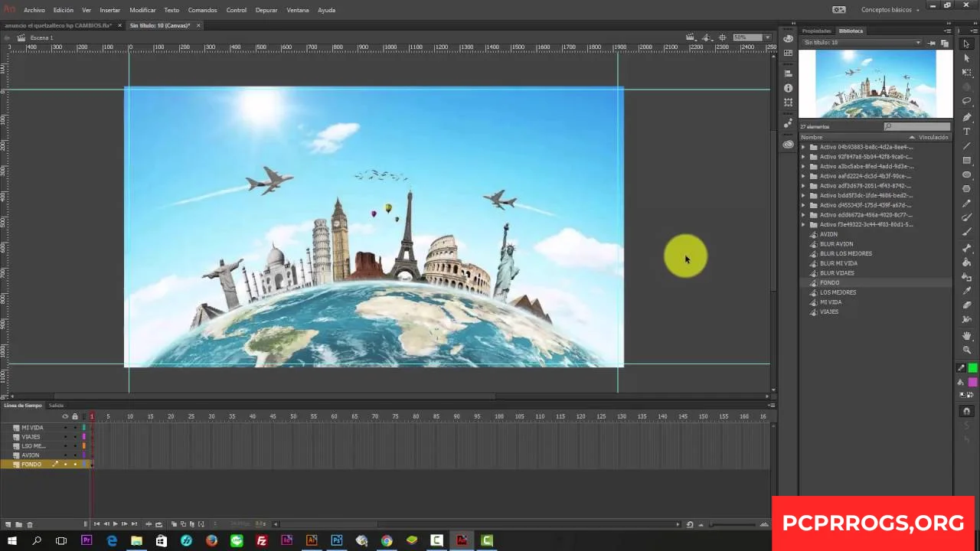980x551 pixels.
Task: Toggle visibility of FONDO layer
Action: pyautogui.click(x=65, y=465)
